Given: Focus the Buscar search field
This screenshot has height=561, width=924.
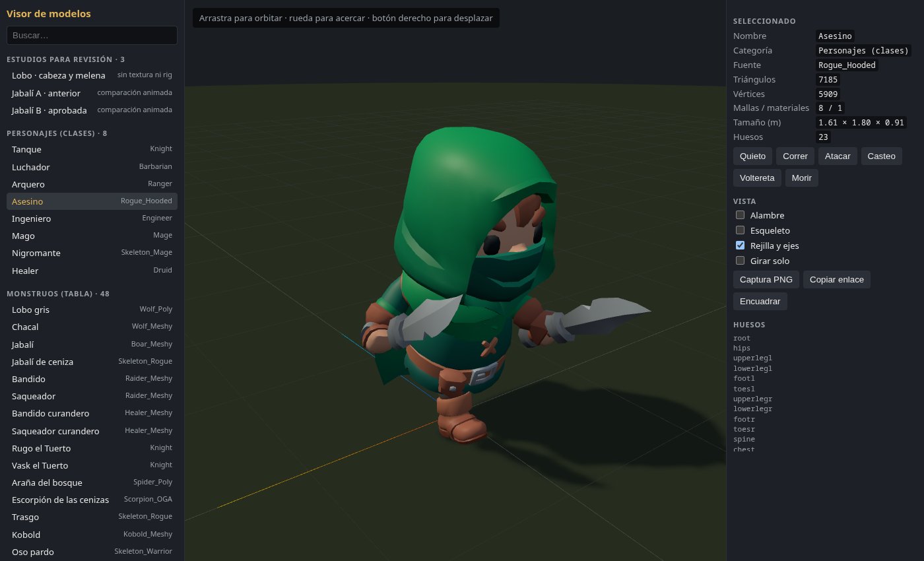Looking at the screenshot, I should 92,35.
